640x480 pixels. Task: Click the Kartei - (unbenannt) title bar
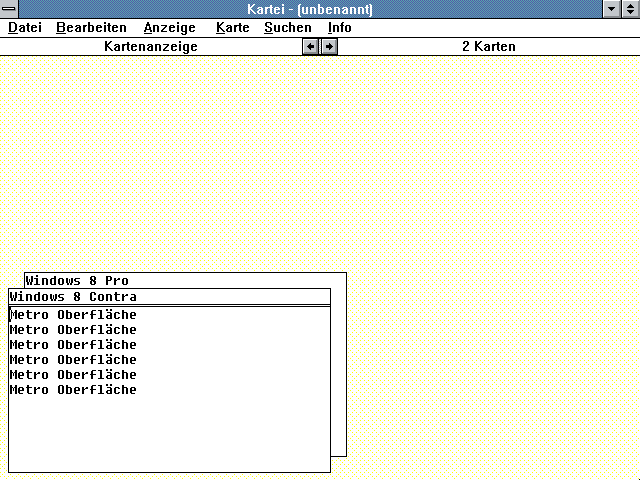pos(310,9)
